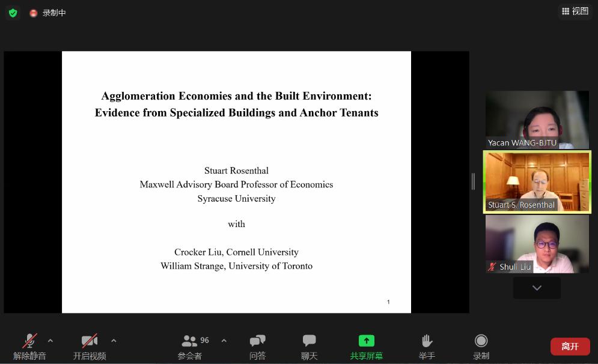Screen dimensions: 598x364
Task: Select Stuart S. Rosenthal video thumbnail
Action: (x=537, y=182)
